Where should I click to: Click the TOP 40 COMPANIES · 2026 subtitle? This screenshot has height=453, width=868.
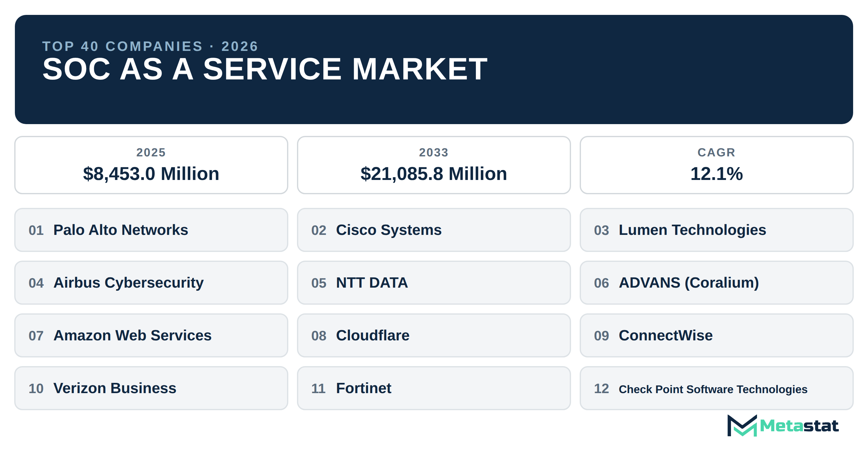(x=150, y=46)
